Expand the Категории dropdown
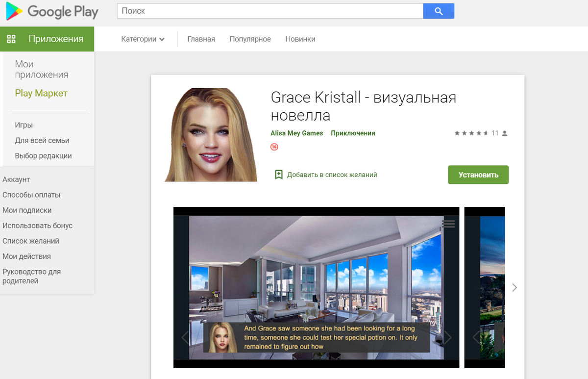 pyautogui.click(x=143, y=39)
